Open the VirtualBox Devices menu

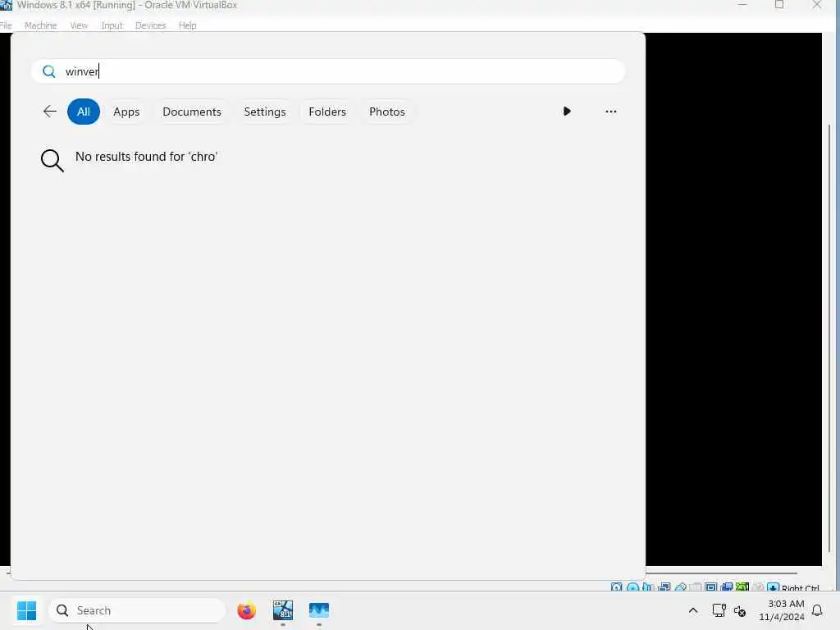tap(151, 25)
